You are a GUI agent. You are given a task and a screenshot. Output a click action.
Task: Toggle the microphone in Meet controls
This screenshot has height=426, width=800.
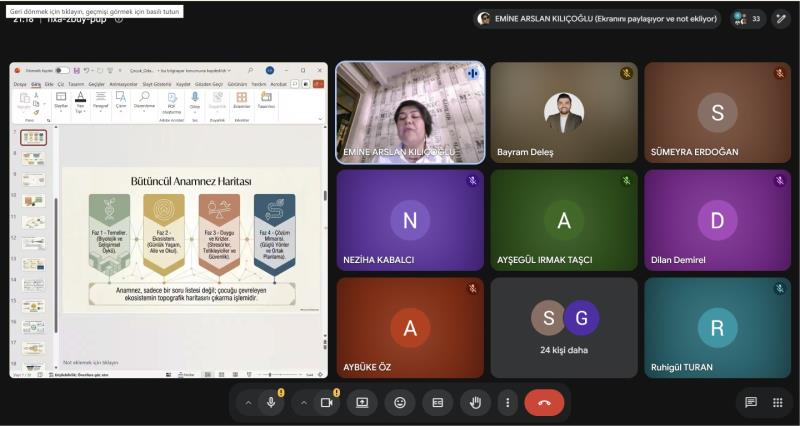tap(271, 403)
